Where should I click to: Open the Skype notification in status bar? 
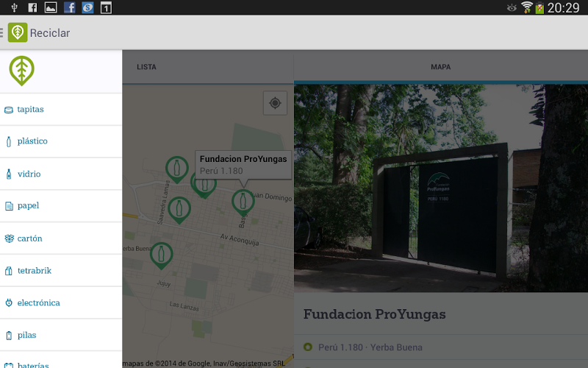tap(87, 7)
